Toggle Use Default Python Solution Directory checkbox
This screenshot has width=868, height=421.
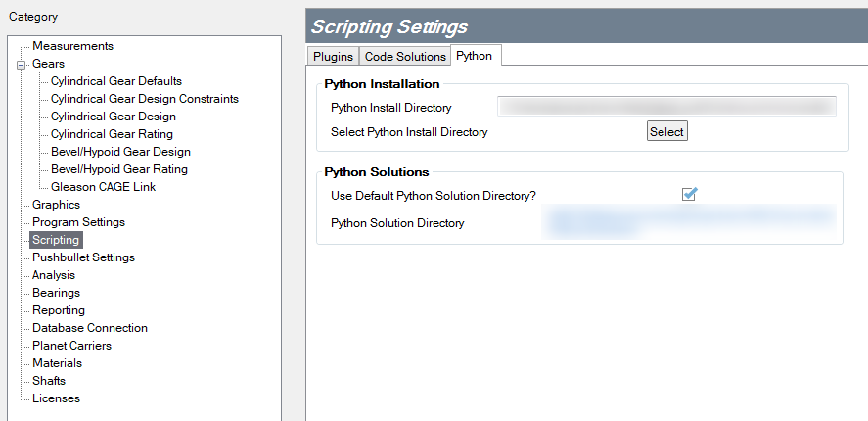point(689,195)
